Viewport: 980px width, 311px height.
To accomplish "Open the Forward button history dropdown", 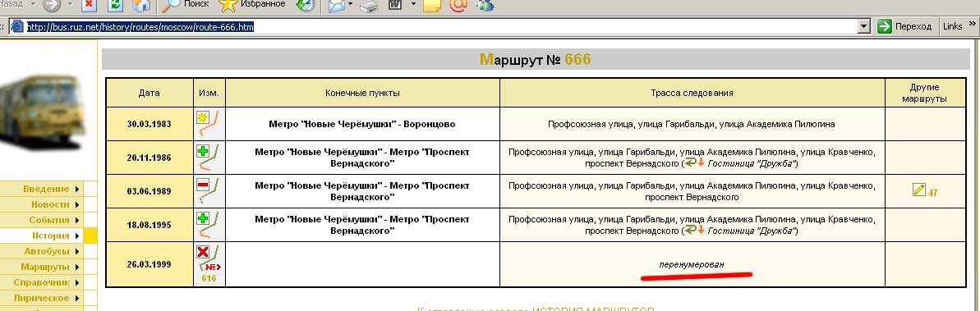I will tap(70, 5).
